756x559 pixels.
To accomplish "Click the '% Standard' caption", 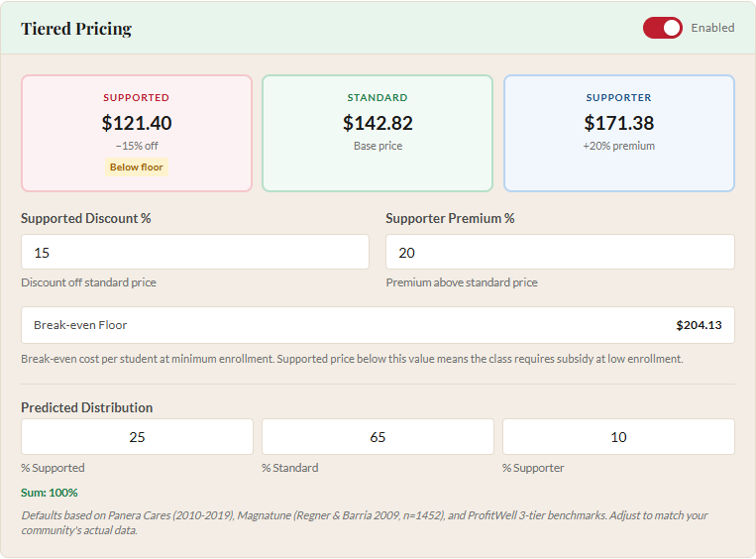I will pyautogui.click(x=289, y=468).
